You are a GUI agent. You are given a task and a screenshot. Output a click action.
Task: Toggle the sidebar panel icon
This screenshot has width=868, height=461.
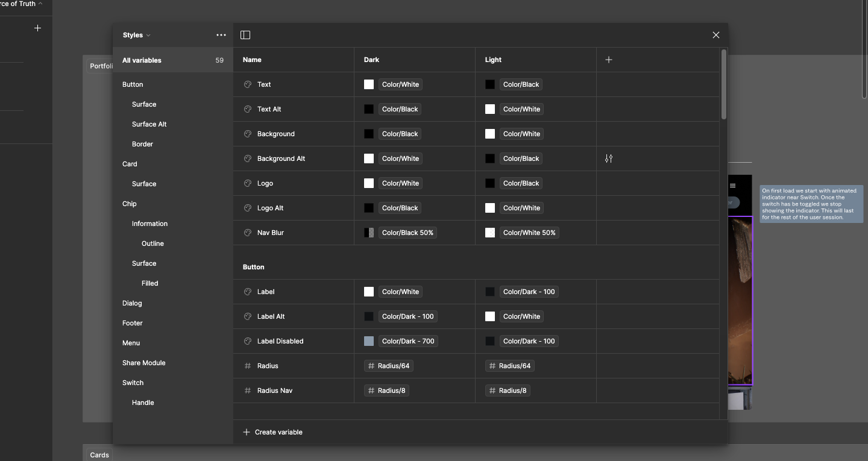[245, 35]
